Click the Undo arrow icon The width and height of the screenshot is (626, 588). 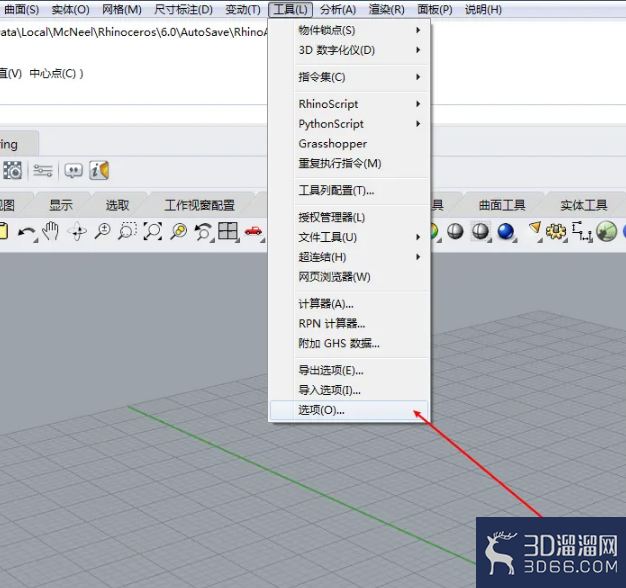[x=27, y=232]
